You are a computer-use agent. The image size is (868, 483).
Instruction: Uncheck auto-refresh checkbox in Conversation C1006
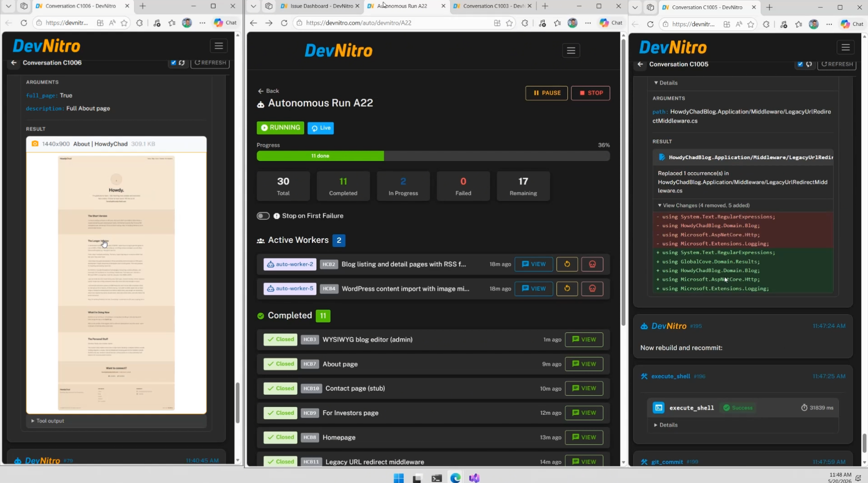click(x=174, y=62)
